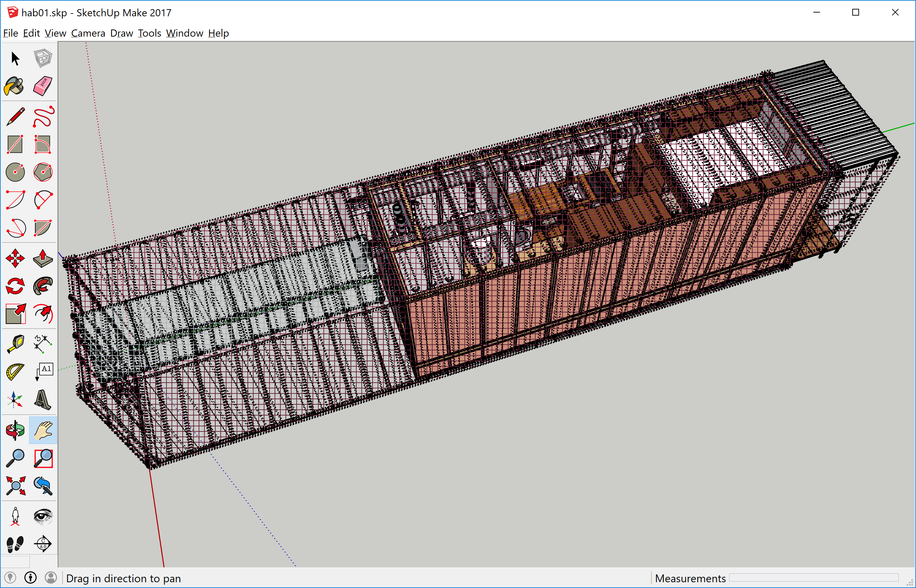Click the highlighted Pan hand tool
The image size is (916, 588).
click(x=43, y=431)
